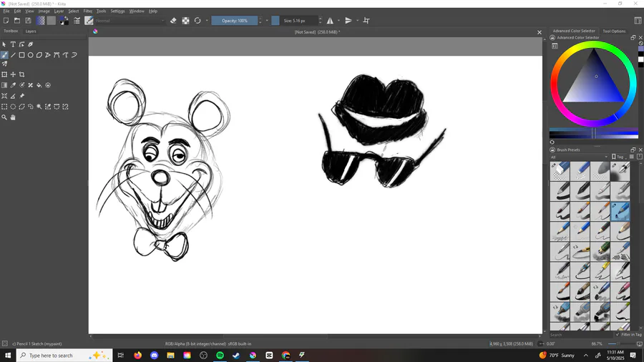Reload the original brush preset
Image resolution: width=644 pixels, height=362 pixels.
(x=197, y=21)
